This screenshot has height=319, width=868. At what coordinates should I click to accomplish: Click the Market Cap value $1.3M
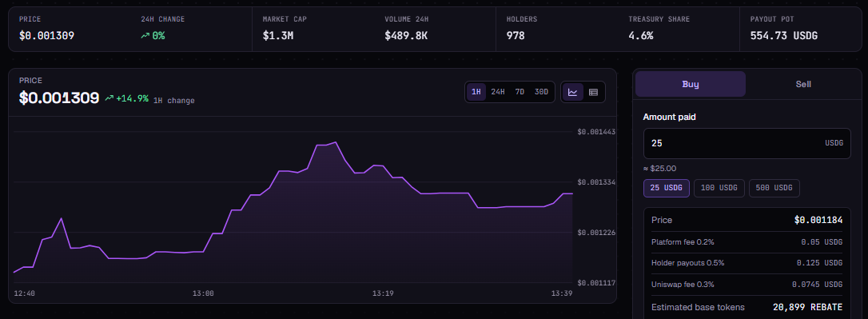(277, 36)
